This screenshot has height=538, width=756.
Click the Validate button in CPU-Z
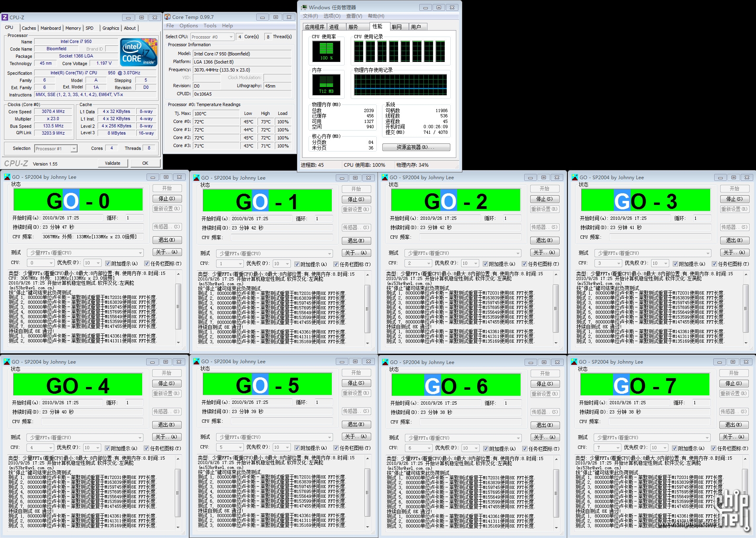(x=113, y=163)
